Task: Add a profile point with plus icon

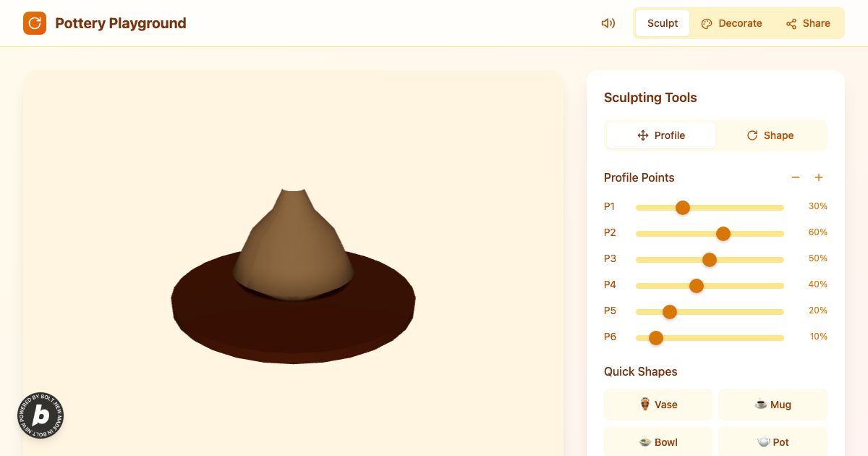Action: 819,177
